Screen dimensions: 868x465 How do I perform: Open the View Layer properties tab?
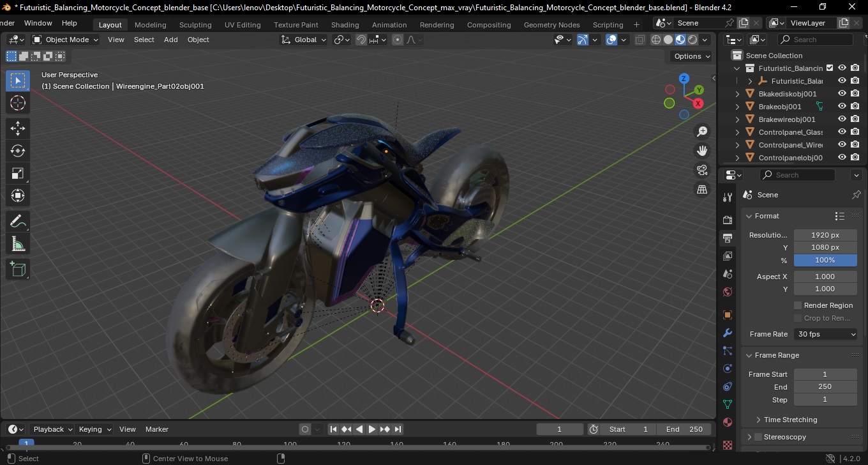click(728, 256)
